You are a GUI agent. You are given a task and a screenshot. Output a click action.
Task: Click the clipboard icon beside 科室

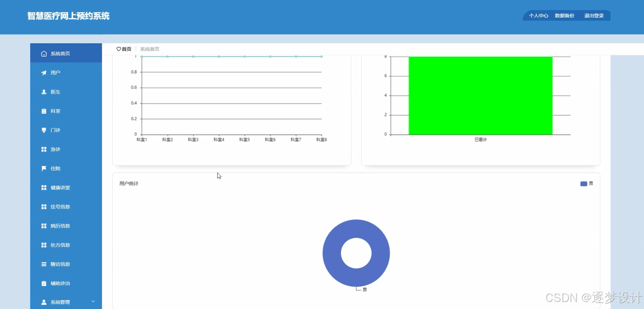pos(44,111)
